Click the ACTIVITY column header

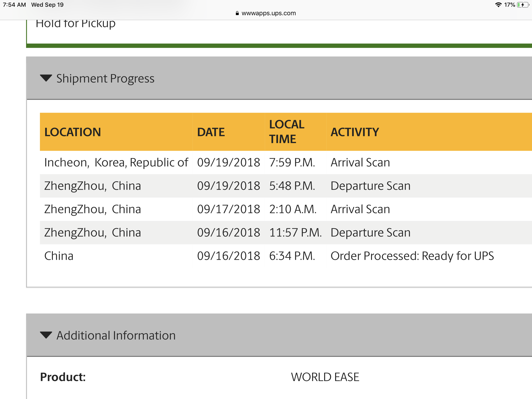click(x=355, y=132)
